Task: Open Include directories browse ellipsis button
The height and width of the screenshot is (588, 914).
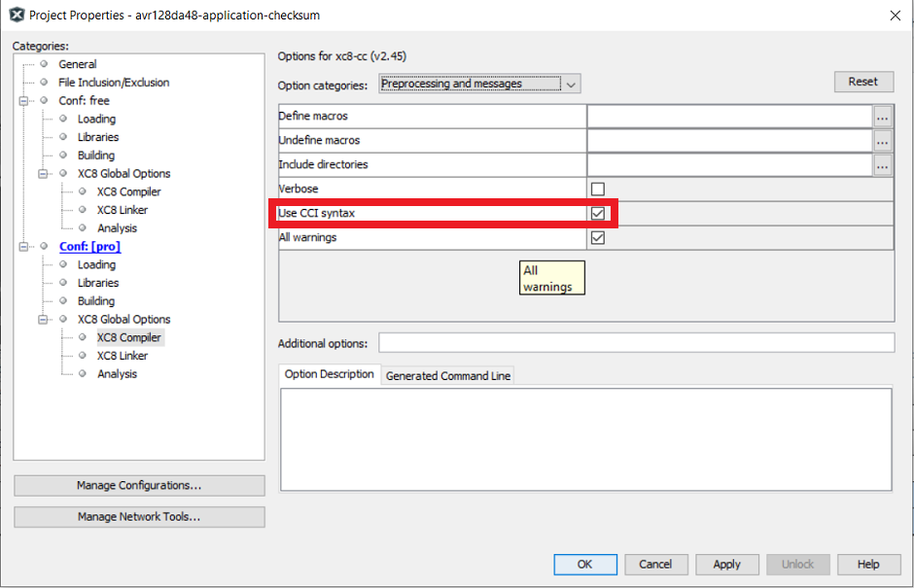Action: click(x=883, y=165)
